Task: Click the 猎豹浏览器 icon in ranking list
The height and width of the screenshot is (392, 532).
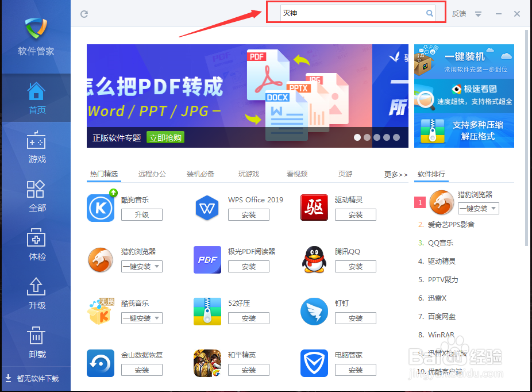Action: (x=442, y=202)
